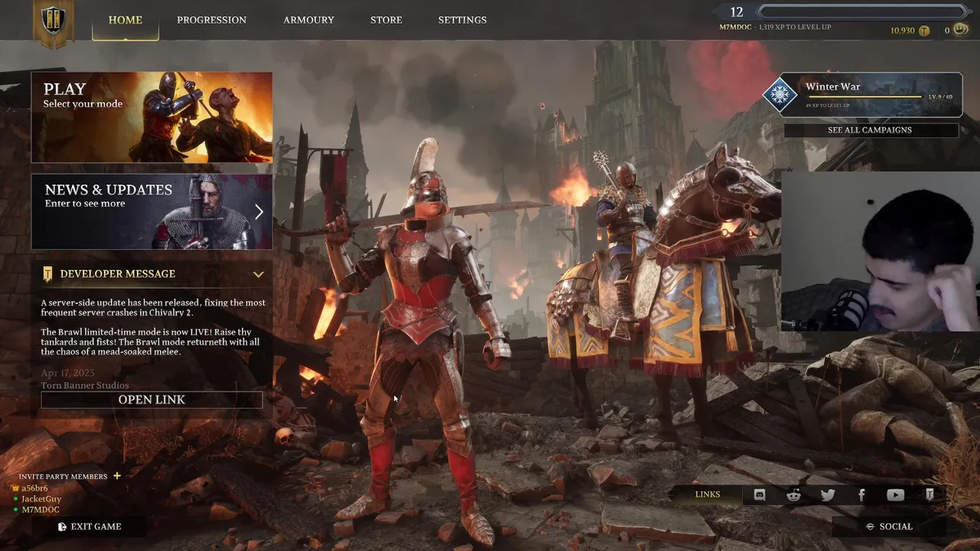Viewport: 980px width, 551px height.
Task: Click the Developer Message banner icon
Action: point(47,274)
